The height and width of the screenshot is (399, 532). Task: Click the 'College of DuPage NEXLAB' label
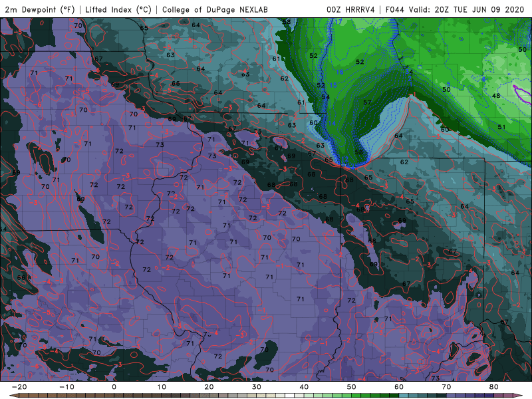click(215, 9)
